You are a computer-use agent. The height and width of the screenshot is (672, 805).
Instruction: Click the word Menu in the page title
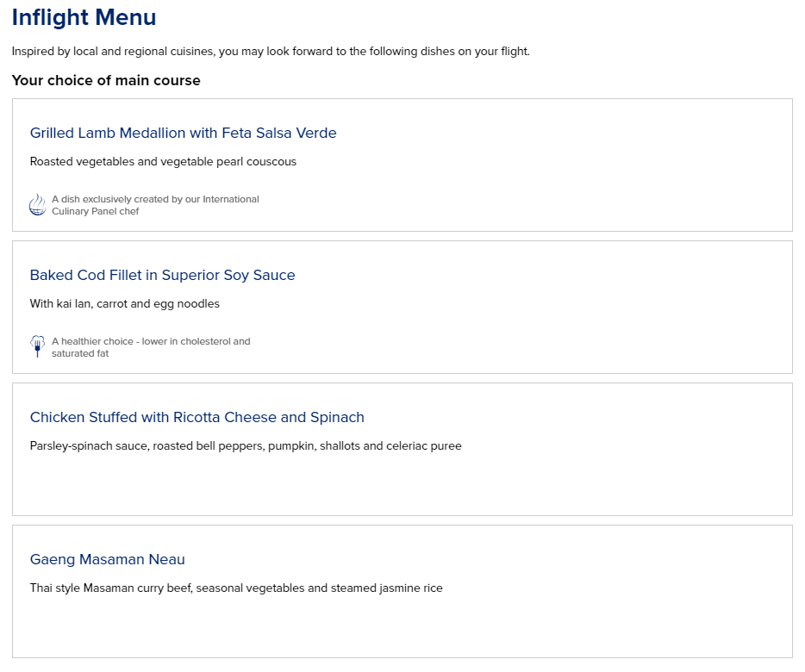(126, 17)
